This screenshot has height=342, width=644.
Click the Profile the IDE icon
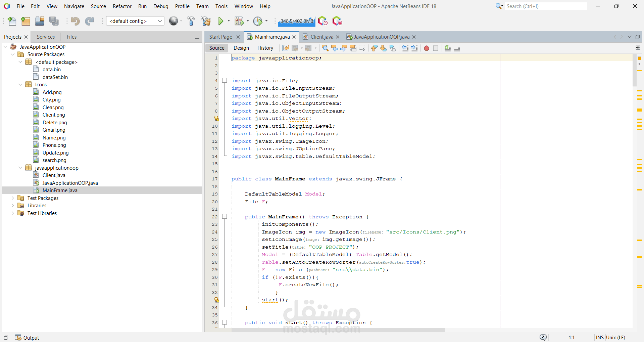point(323,21)
